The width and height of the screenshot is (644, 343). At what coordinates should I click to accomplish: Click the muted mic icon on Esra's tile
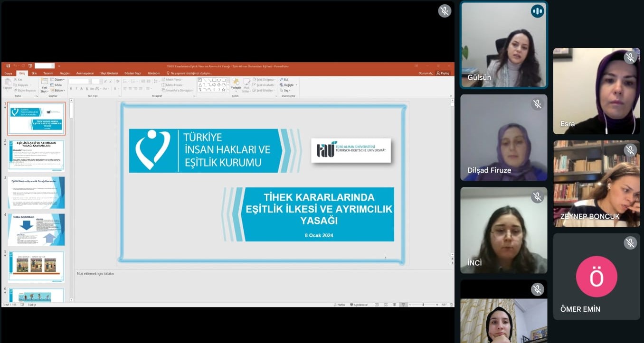click(630, 58)
